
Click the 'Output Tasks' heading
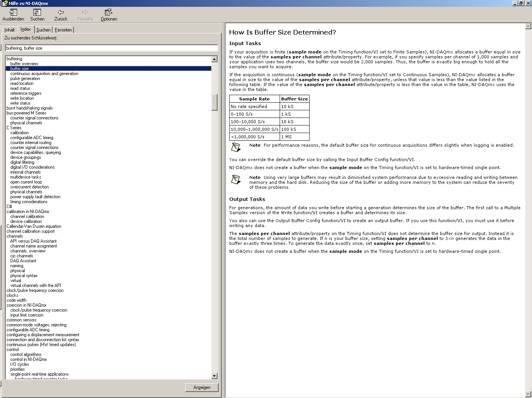247,199
